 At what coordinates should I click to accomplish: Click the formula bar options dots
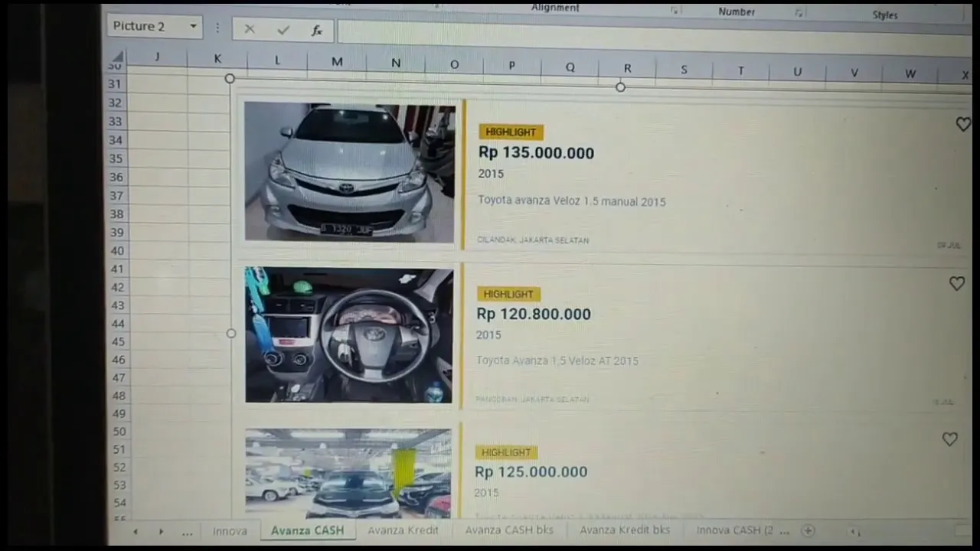[217, 28]
